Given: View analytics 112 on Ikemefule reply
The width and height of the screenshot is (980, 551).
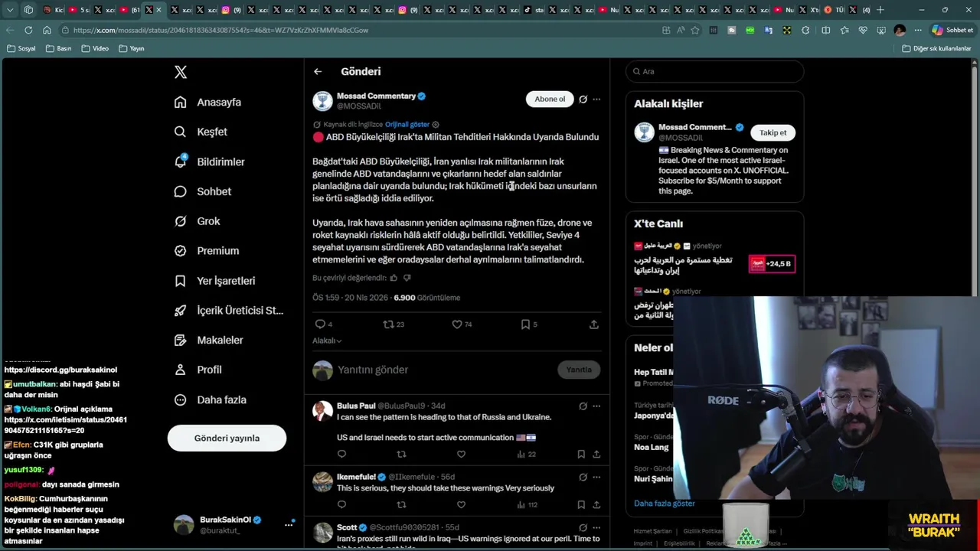Looking at the screenshot, I should (527, 504).
